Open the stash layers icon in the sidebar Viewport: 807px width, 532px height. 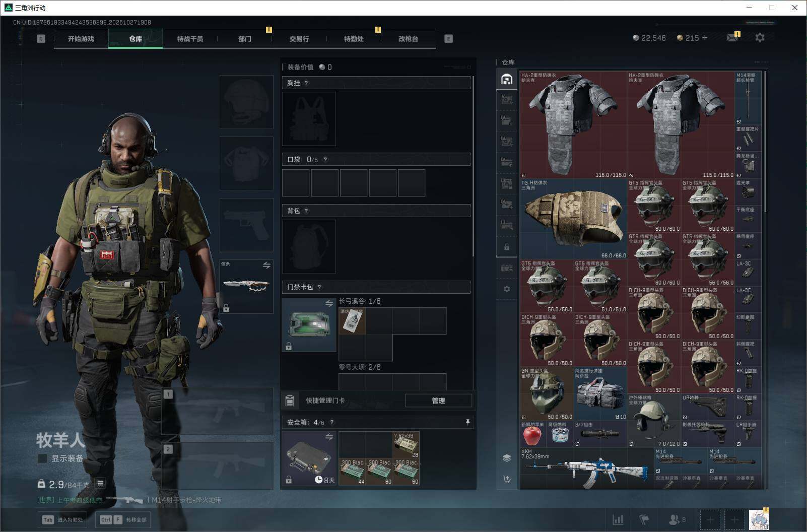point(507,458)
